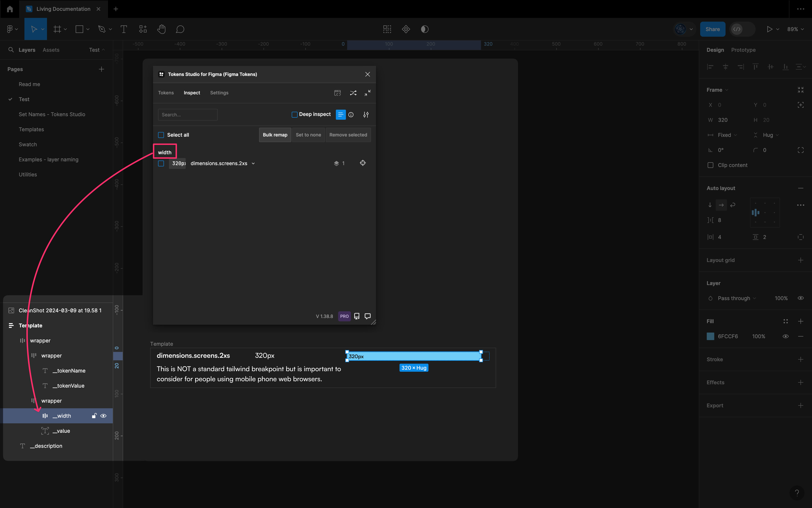Open the Frame type dropdown
Viewport: 812px width, 508px height.
[x=717, y=90]
